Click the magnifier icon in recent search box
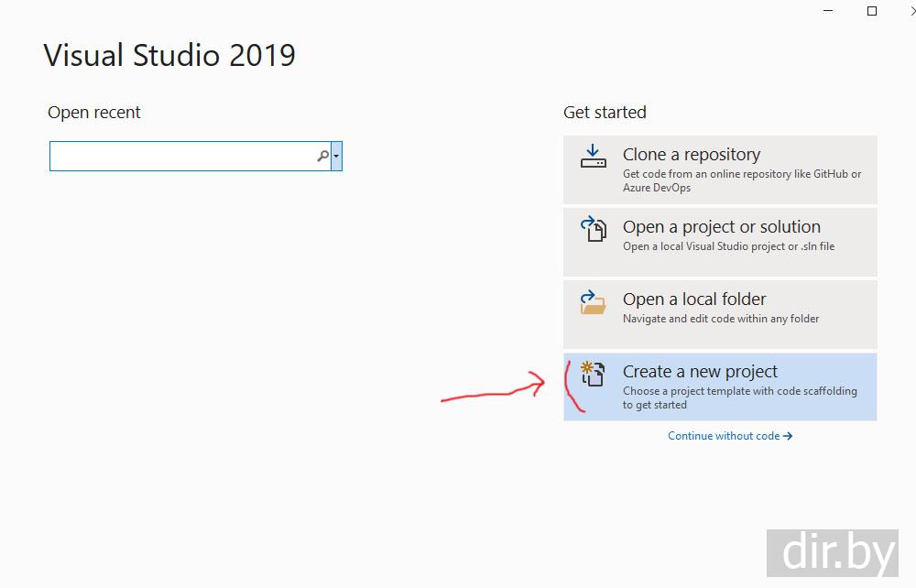Image resolution: width=916 pixels, height=588 pixels. tap(322, 157)
